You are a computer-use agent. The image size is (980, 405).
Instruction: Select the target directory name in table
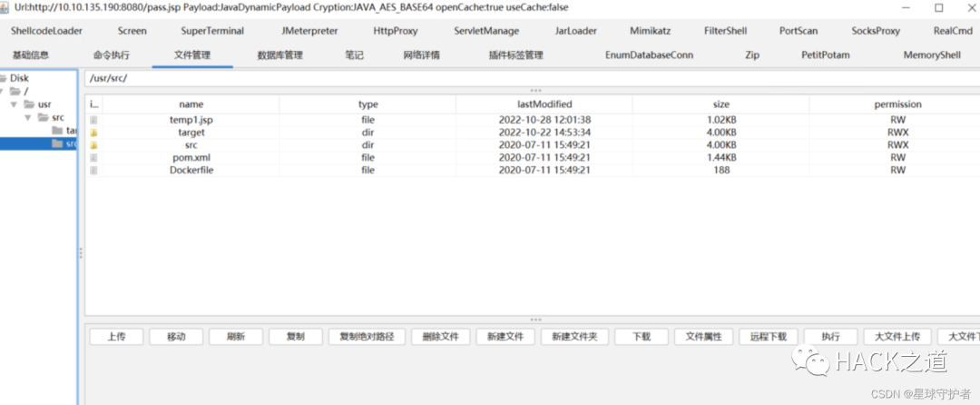(191, 133)
